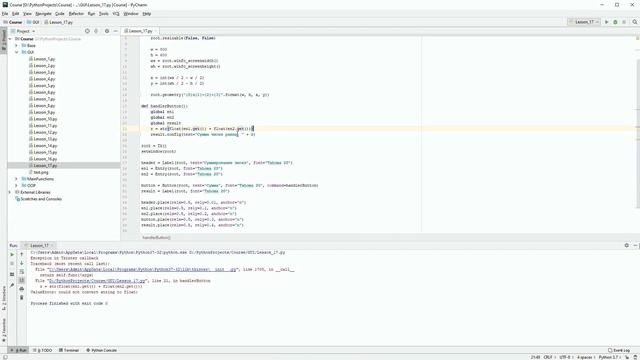Toggle the Favorites side tool window

tap(4, 331)
